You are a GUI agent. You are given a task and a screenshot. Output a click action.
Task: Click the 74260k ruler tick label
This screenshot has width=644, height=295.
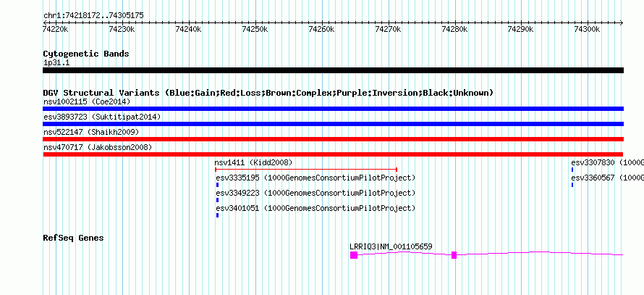321,29
